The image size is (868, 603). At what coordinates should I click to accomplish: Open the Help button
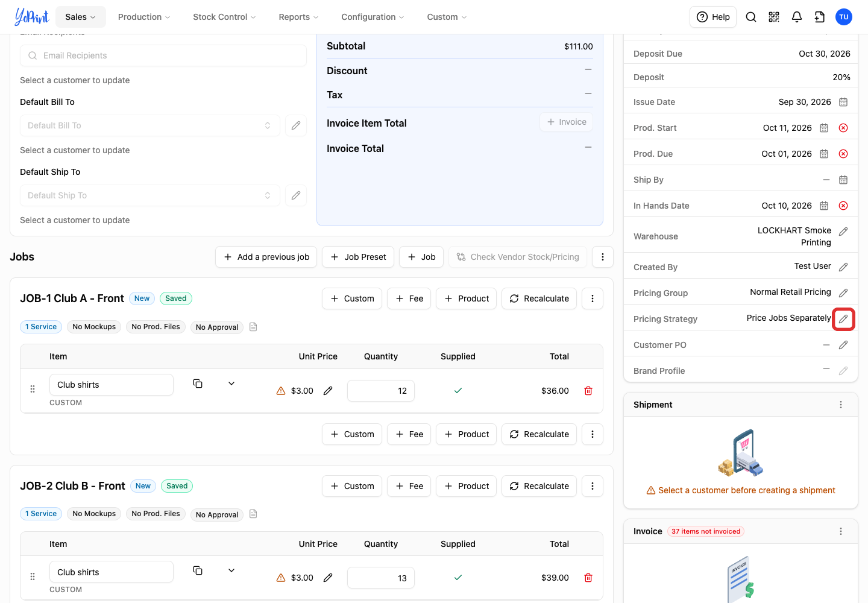pos(713,17)
